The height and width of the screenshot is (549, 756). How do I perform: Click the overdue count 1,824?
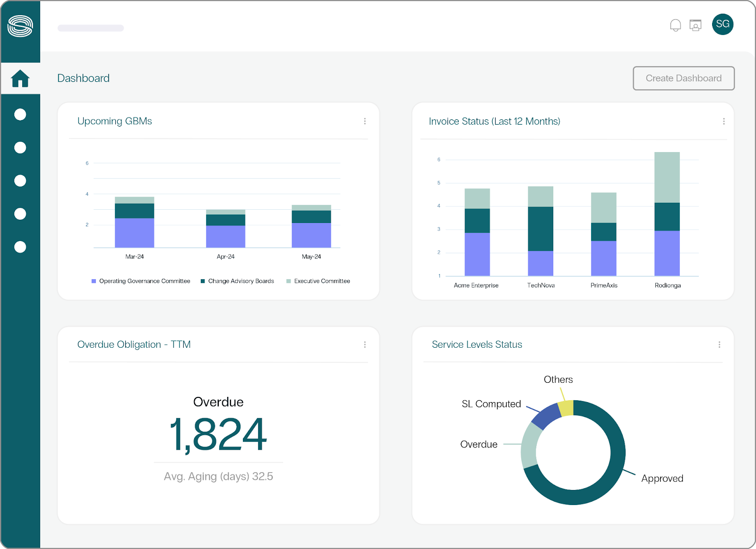point(218,434)
